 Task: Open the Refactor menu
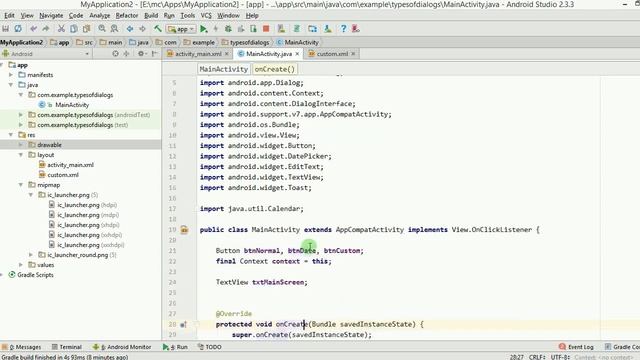(127, 16)
